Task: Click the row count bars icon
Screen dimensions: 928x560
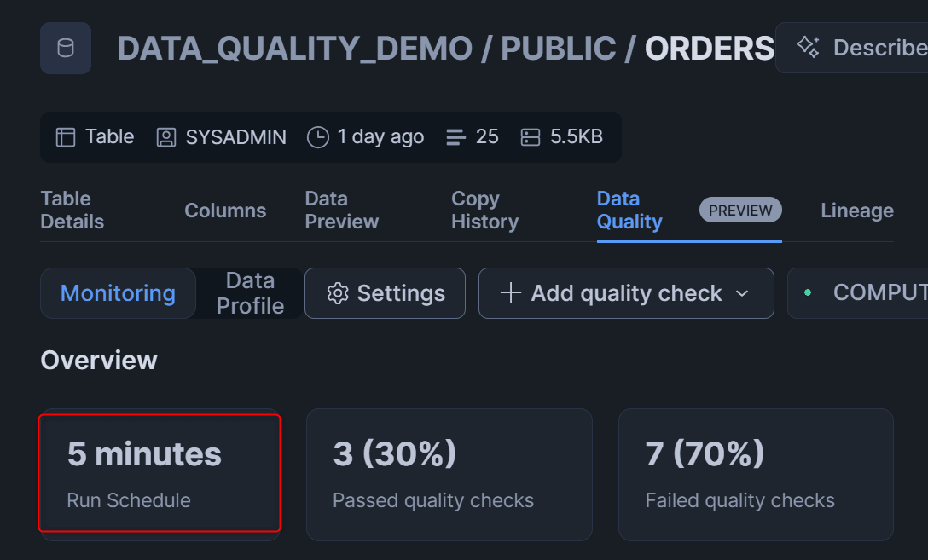Action: [457, 137]
